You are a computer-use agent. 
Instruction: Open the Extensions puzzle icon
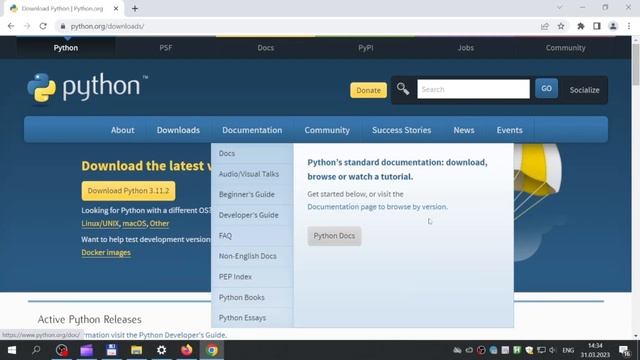pos(580,26)
